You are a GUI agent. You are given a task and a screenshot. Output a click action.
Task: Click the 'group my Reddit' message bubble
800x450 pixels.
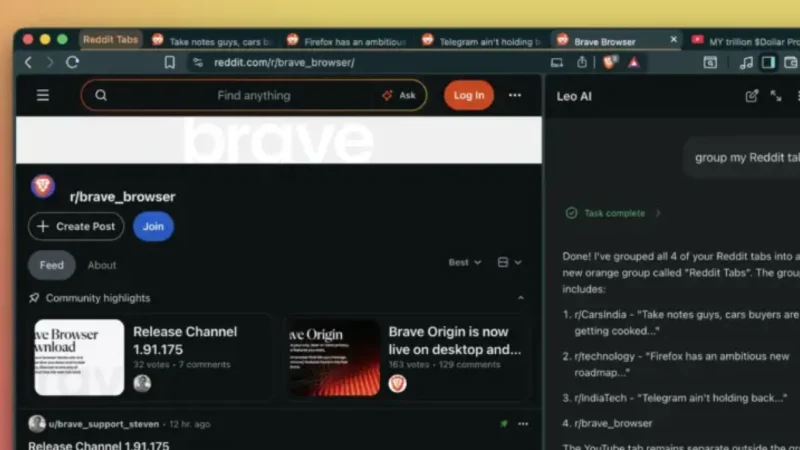point(742,158)
